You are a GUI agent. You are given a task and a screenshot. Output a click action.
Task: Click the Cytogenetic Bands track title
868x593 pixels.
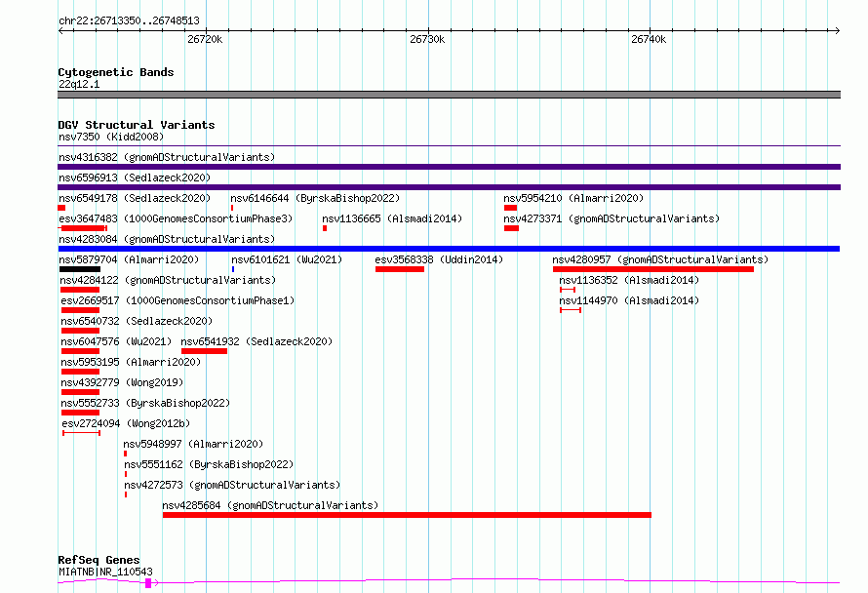116,72
